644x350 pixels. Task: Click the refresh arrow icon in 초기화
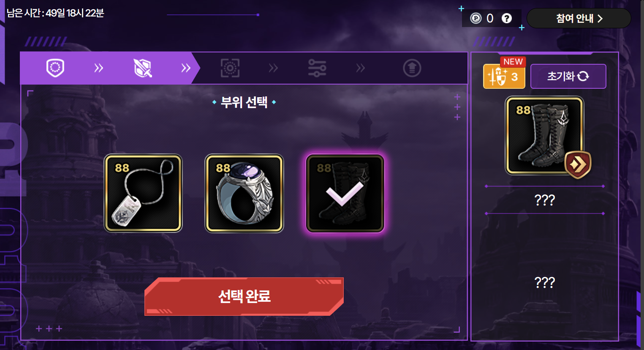tap(583, 76)
